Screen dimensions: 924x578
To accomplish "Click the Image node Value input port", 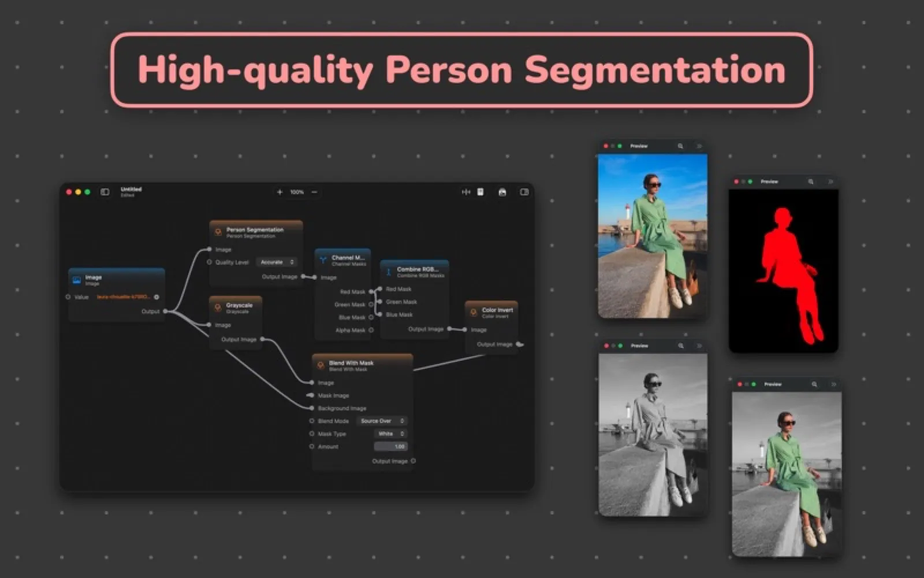I will click(68, 297).
